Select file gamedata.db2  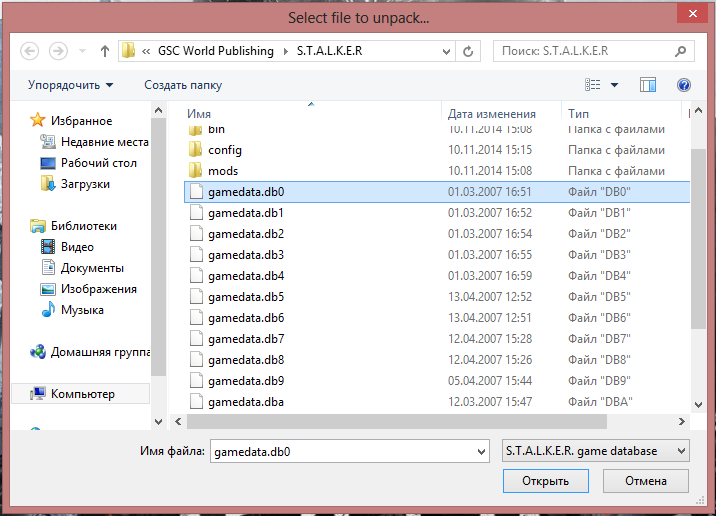point(437,234)
